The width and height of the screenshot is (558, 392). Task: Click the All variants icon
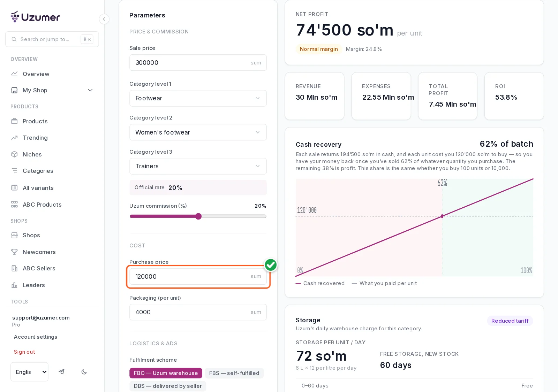tap(14, 188)
